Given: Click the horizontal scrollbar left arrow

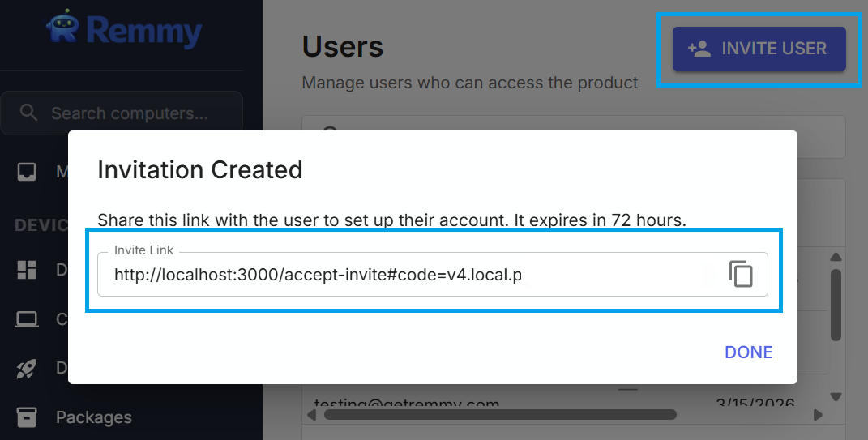Looking at the screenshot, I should tap(311, 415).
